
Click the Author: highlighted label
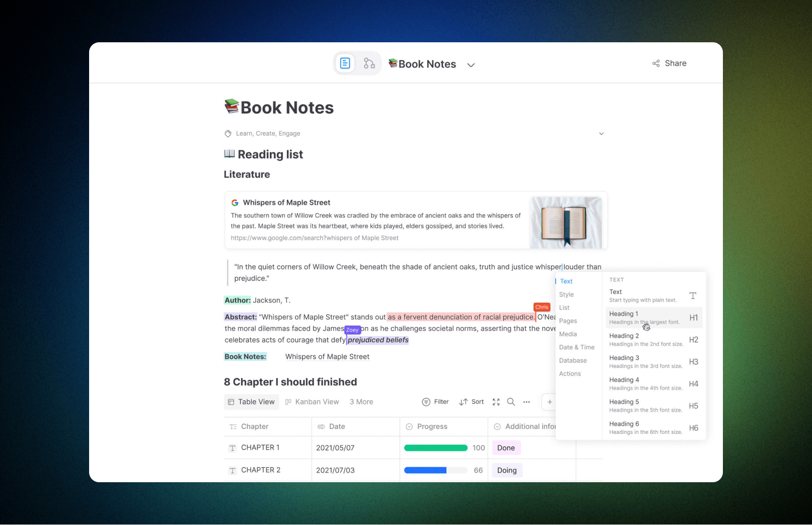pyautogui.click(x=238, y=301)
